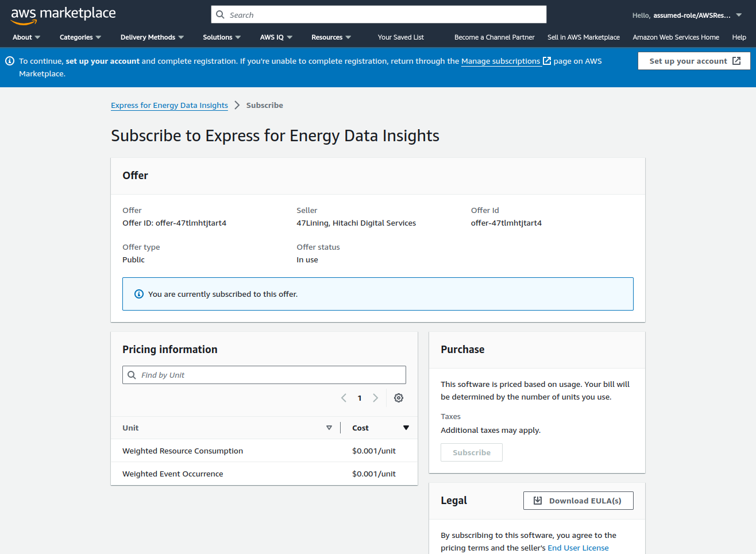Expand the About menu

[x=26, y=37]
